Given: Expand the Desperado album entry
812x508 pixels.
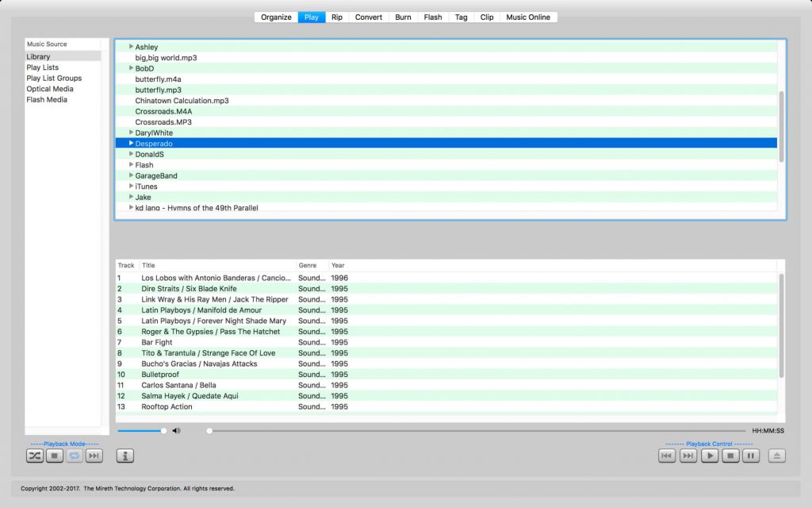Looking at the screenshot, I should tap(132, 143).
